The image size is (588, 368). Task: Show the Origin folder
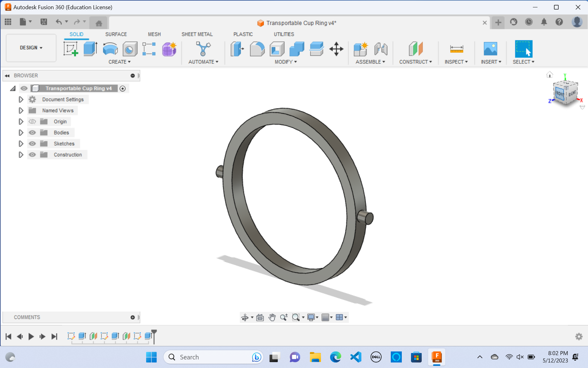pos(32,121)
